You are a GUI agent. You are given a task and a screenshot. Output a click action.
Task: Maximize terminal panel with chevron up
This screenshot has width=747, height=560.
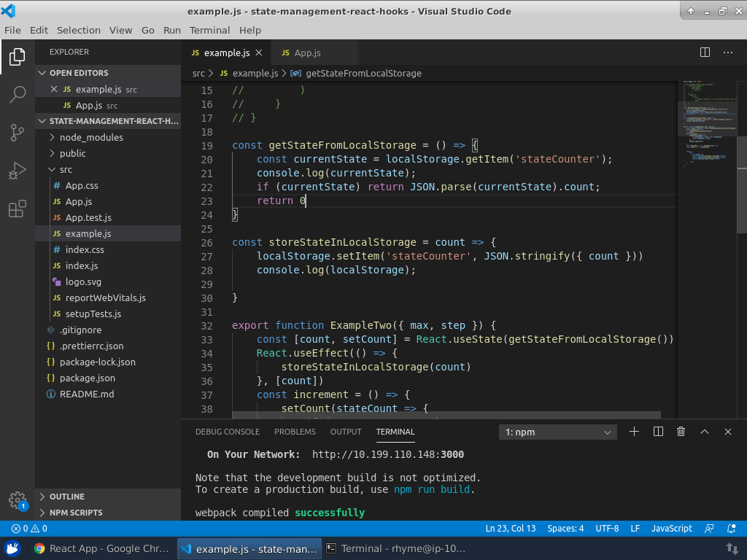click(705, 432)
